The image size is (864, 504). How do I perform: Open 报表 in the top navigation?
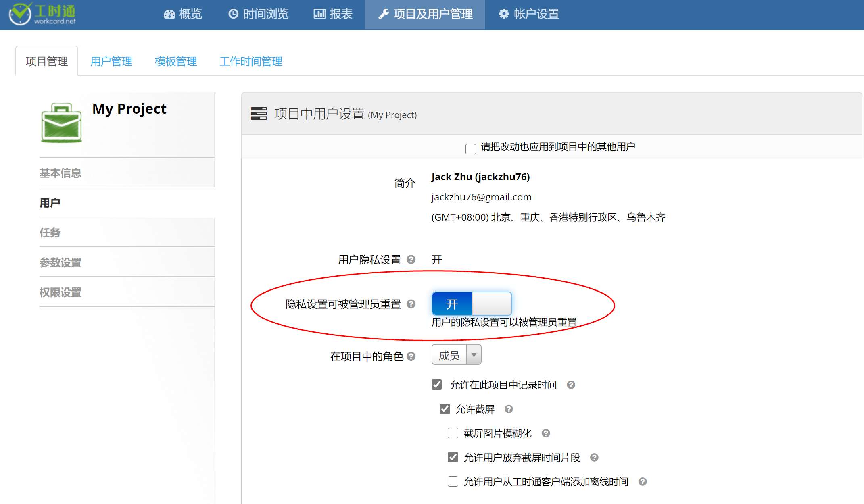coord(333,14)
